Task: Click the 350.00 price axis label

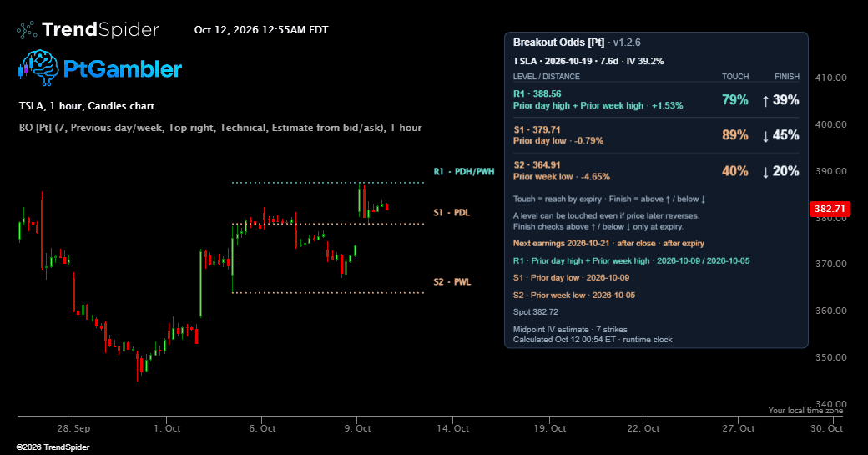Action: (x=831, y=357)
